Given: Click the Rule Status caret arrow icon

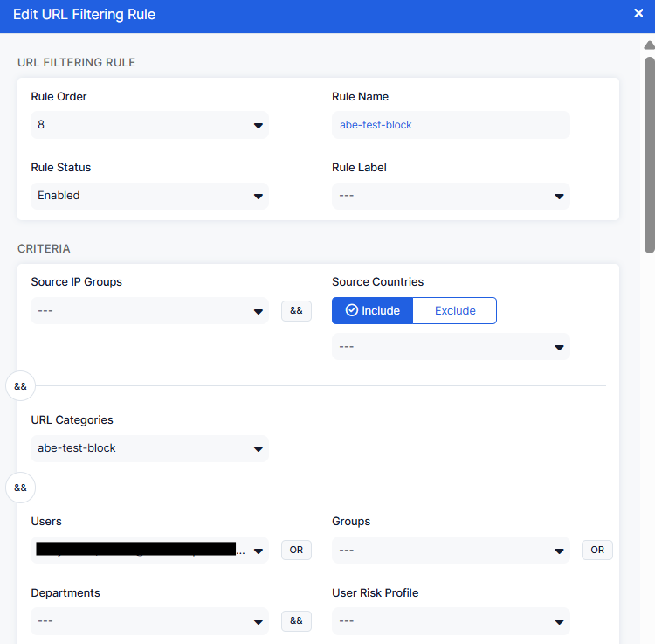Looking at the screenshot, I should (259, 197).
